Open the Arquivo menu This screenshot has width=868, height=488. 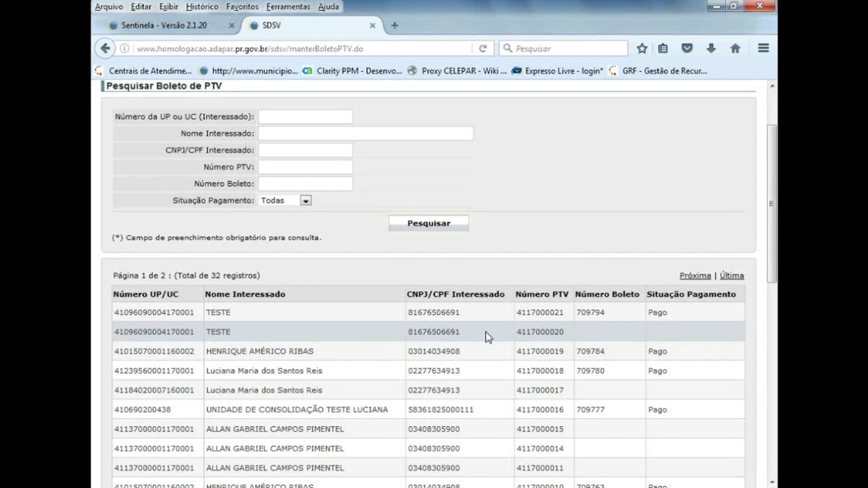tap(109, 7)
